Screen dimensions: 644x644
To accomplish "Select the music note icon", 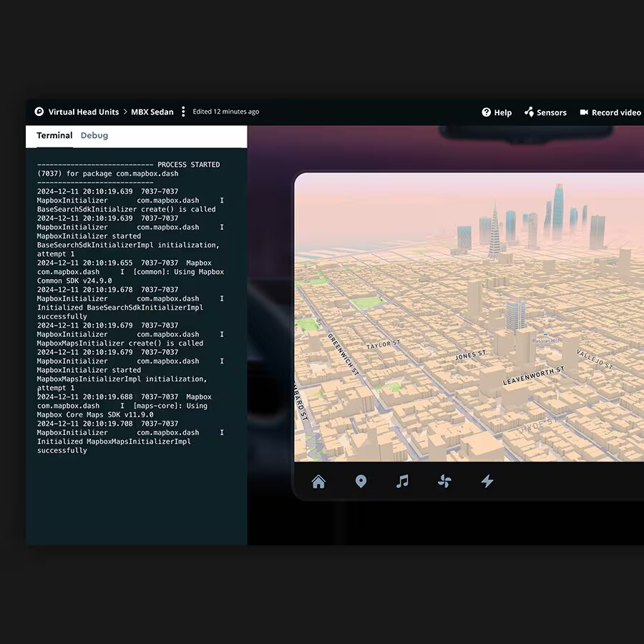I will (x=402, y=482).
